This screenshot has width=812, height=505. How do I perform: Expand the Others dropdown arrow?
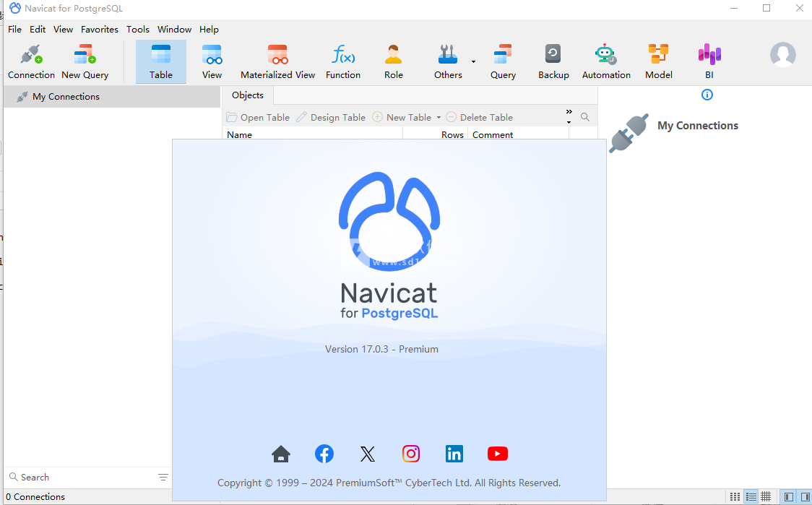[473, 62]
